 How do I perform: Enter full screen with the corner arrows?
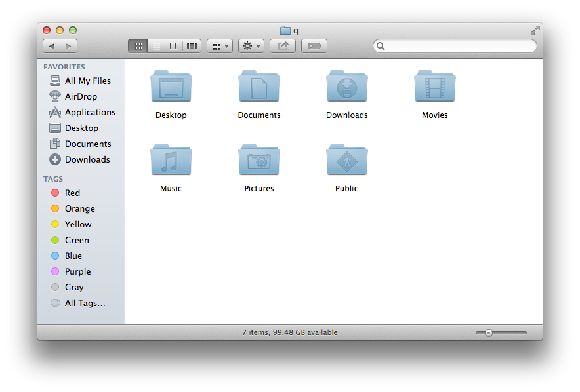click(535, 30)
